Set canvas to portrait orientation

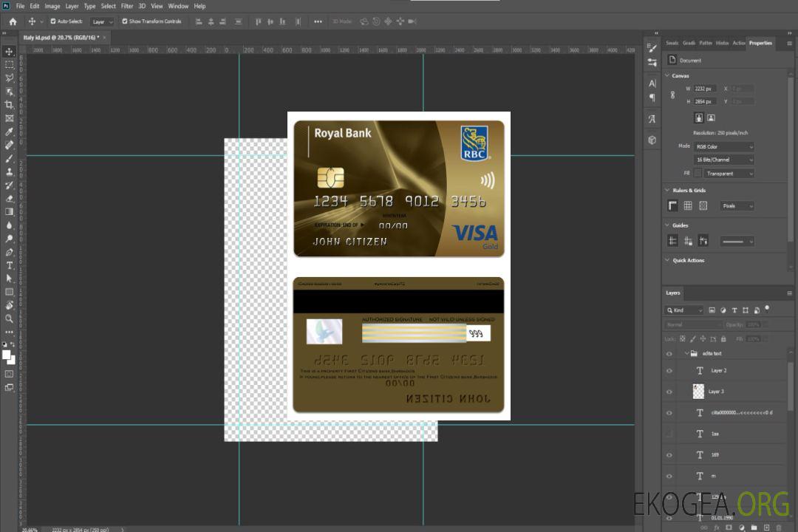tap(699, 118)
